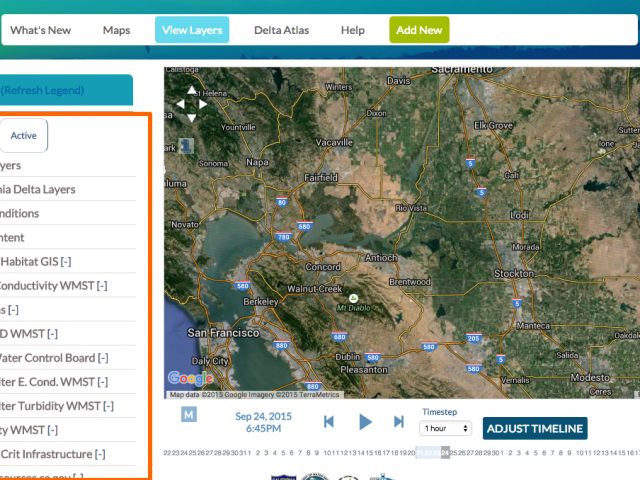Click the I-680 shield near Fairfield
Image resolution: width=640 pixels, height=480 pixels.
point(304,227)
